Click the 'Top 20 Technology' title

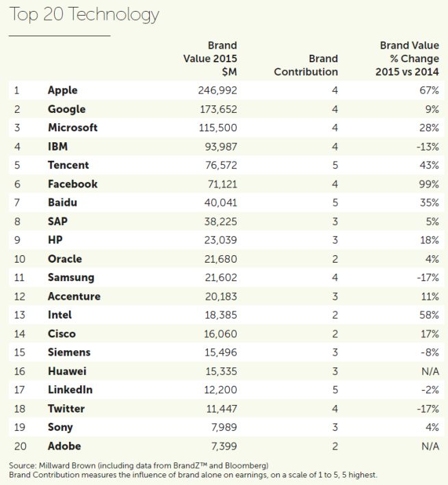point(84,14)
